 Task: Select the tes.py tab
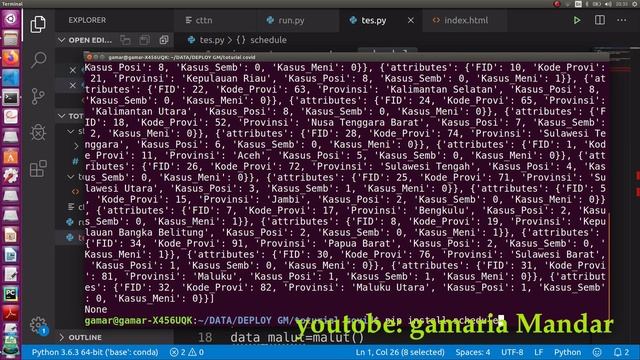(x=373, y=20)
